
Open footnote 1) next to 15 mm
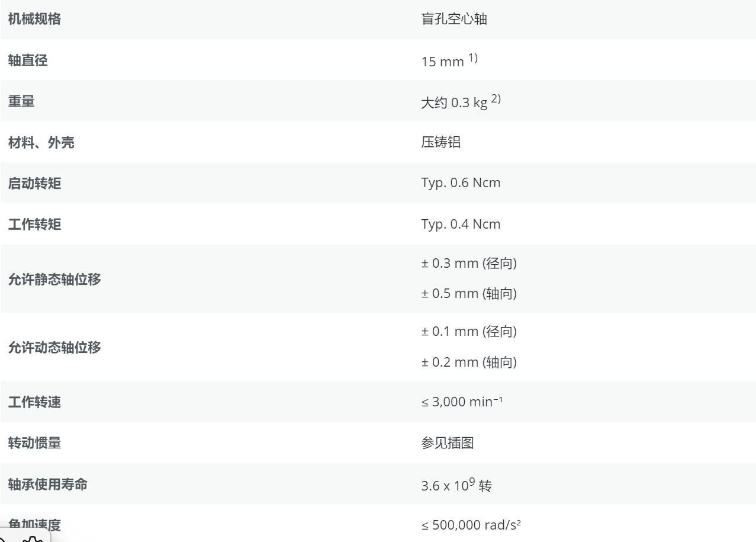(472, 58)
